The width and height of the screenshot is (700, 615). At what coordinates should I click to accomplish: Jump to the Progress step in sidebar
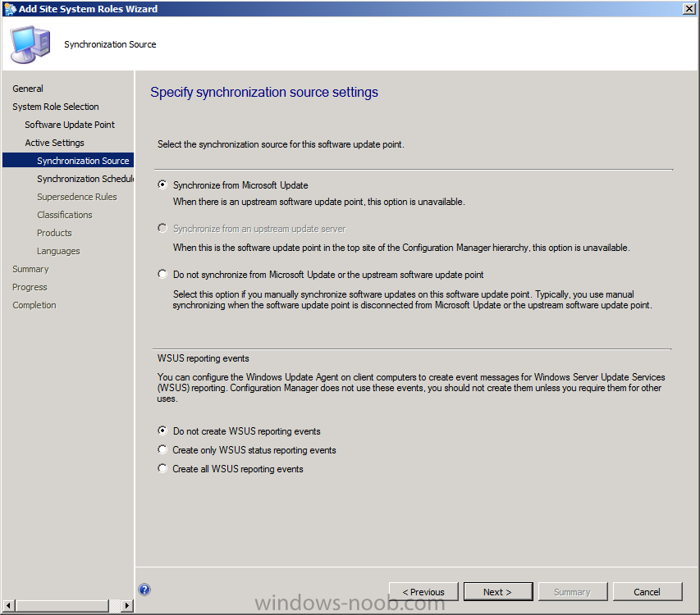pyautogui.click(x=30, y=287)
